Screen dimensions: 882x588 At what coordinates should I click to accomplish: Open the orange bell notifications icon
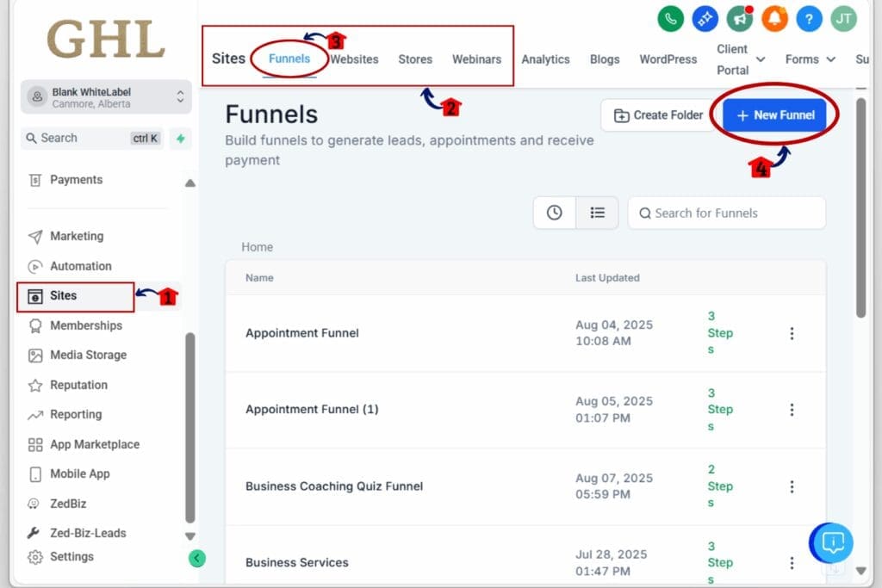[x=774, y=19]
